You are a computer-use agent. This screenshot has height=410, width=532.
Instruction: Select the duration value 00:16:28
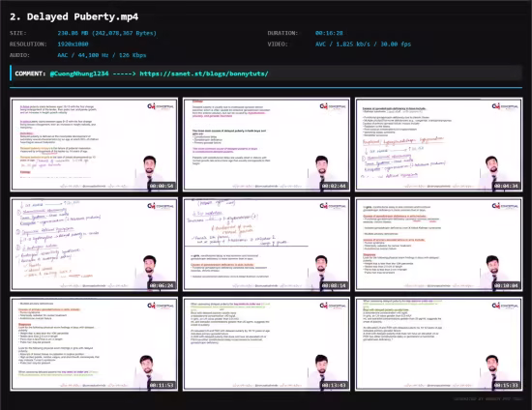329,33
